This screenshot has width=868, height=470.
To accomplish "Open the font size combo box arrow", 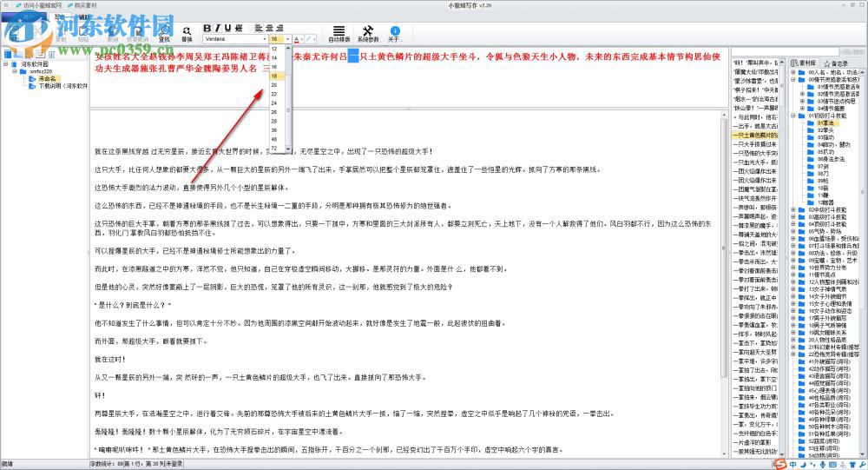I will (x=288, y=39).
